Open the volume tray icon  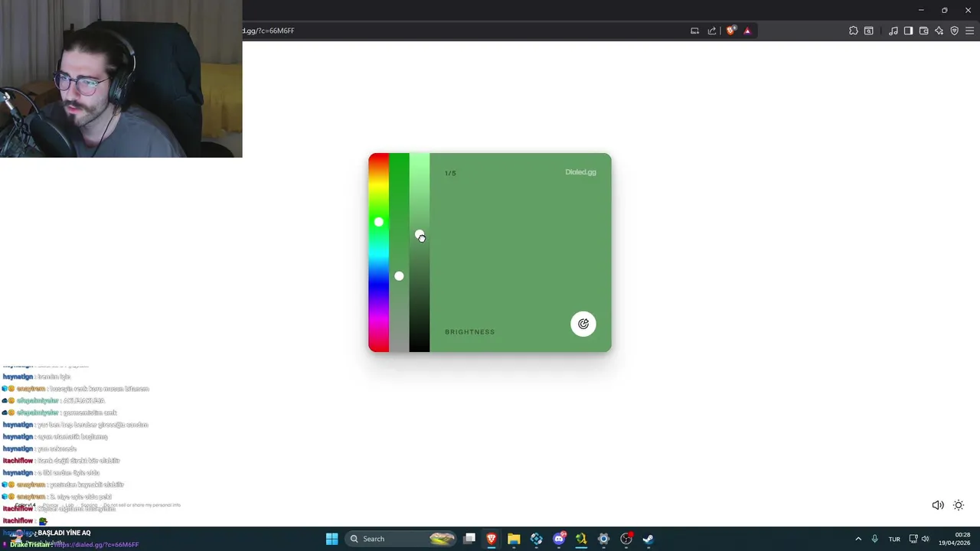926,539
